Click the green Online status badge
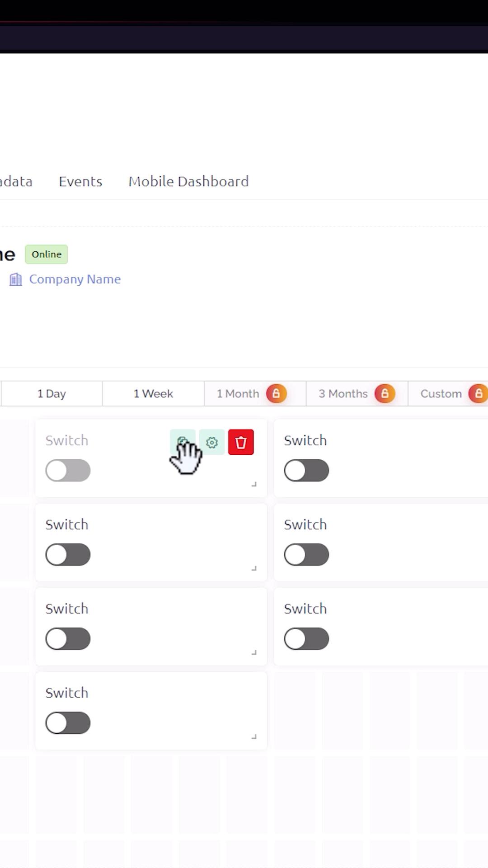The image size is (488, 868). click(x=47, y=254)
